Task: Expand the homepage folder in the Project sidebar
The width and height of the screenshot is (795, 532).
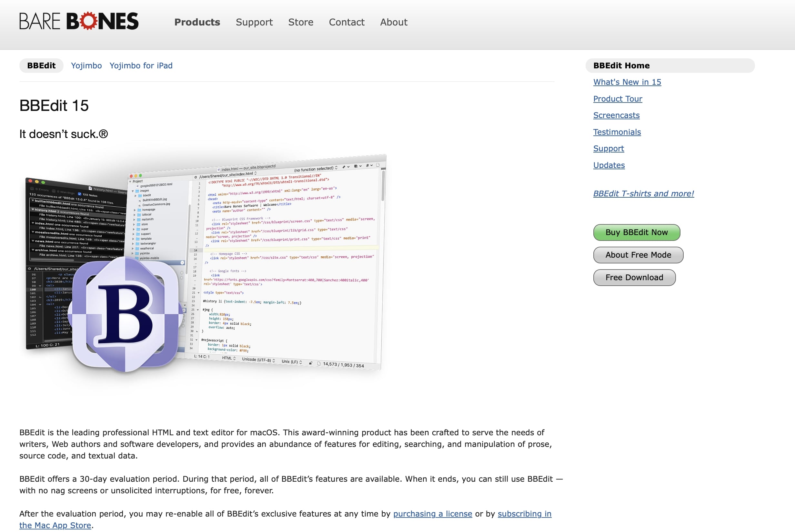Action: coord(135,210)
